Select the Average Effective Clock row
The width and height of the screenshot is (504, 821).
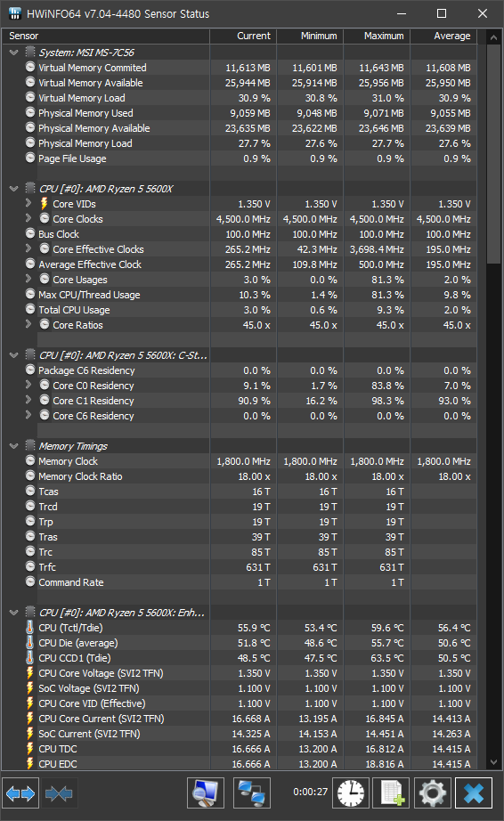coord(240,264)
